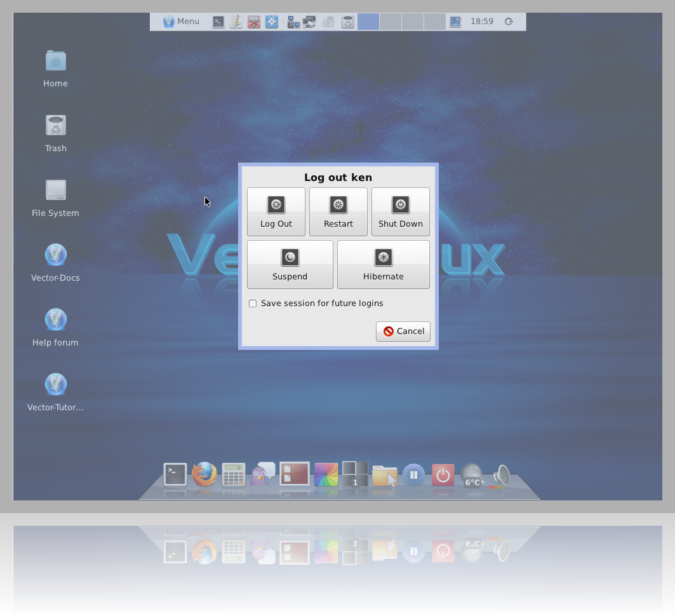Launch Firefox from the dock

point(204,474)
